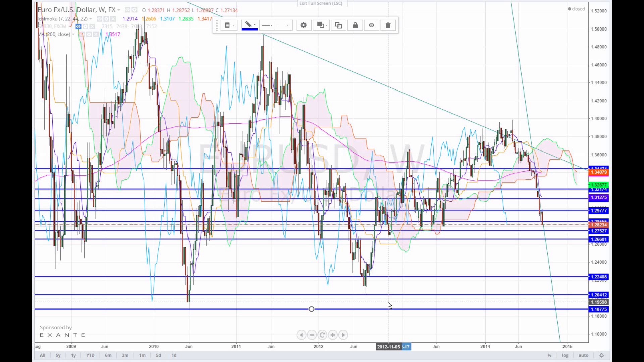Delete selected line with trash icon

388,25
